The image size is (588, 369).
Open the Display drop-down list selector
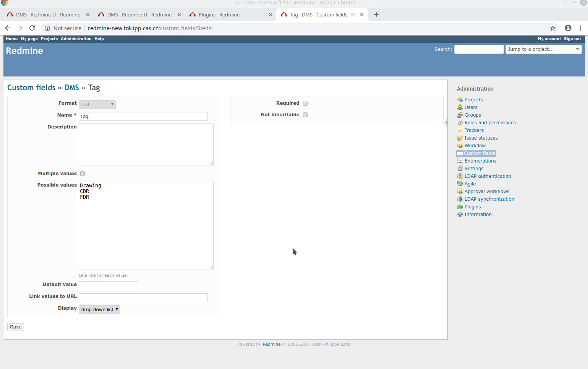click(x=99, y=309)
